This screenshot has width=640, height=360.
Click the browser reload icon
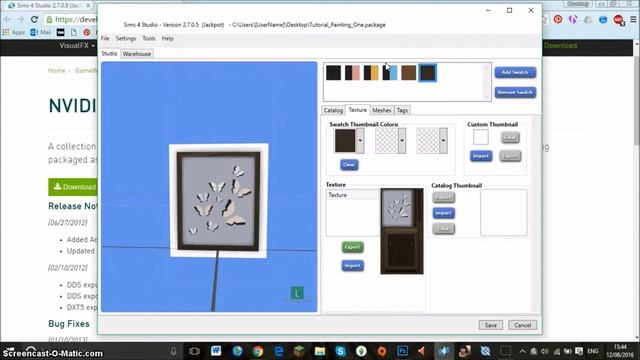coord(34,19)
